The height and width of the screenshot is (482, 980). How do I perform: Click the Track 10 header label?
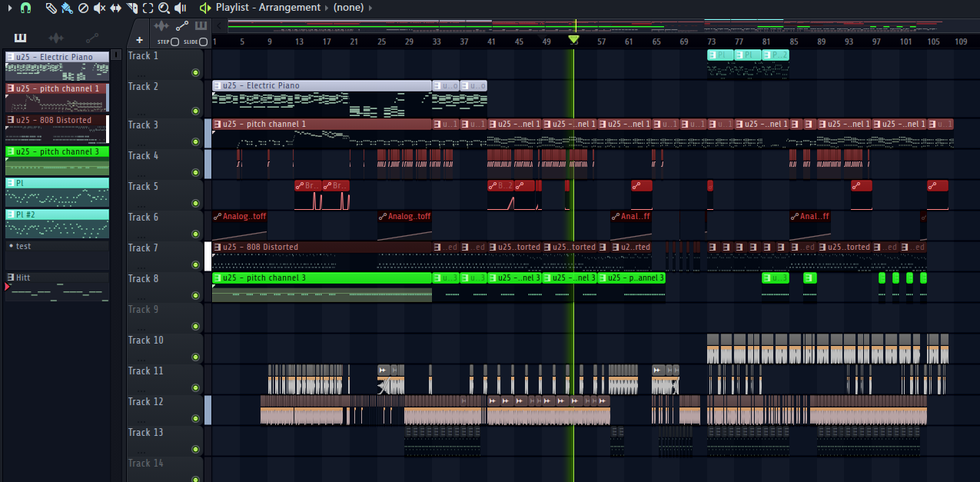coord(146,340)
